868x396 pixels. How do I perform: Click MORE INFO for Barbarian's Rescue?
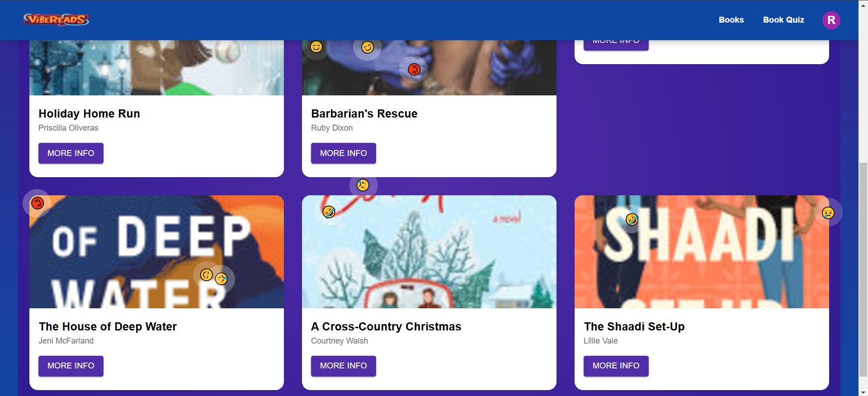(x=344, y=153)
